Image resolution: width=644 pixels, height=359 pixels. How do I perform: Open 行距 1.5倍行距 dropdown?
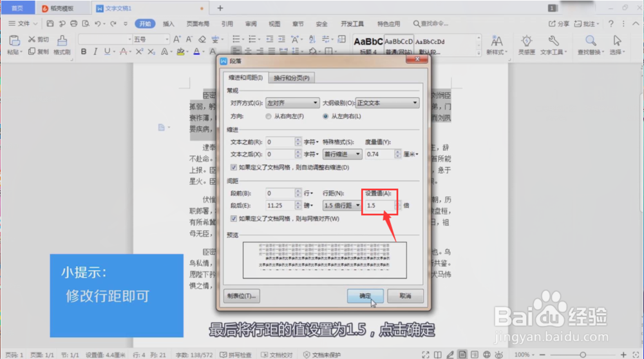(342, 205)
